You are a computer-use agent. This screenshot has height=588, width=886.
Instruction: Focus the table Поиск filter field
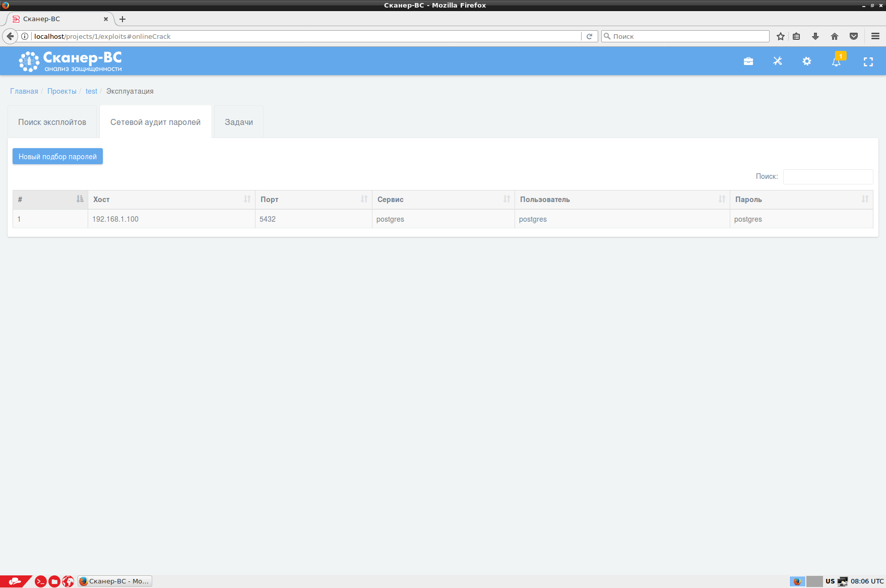coord(828,176)
